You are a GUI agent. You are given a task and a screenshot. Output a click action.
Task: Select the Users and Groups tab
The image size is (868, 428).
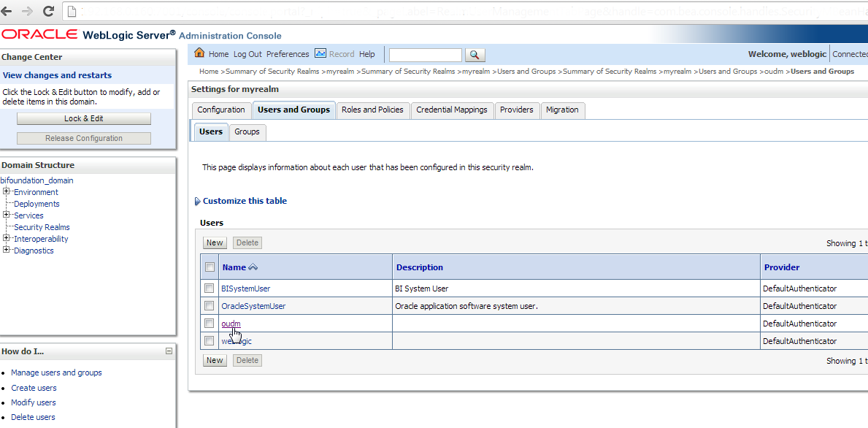click(293, 110)
